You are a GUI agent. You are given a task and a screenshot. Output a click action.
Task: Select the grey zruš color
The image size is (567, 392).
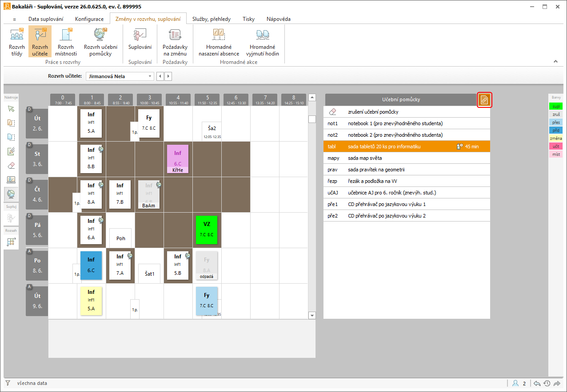pos(556,114)
